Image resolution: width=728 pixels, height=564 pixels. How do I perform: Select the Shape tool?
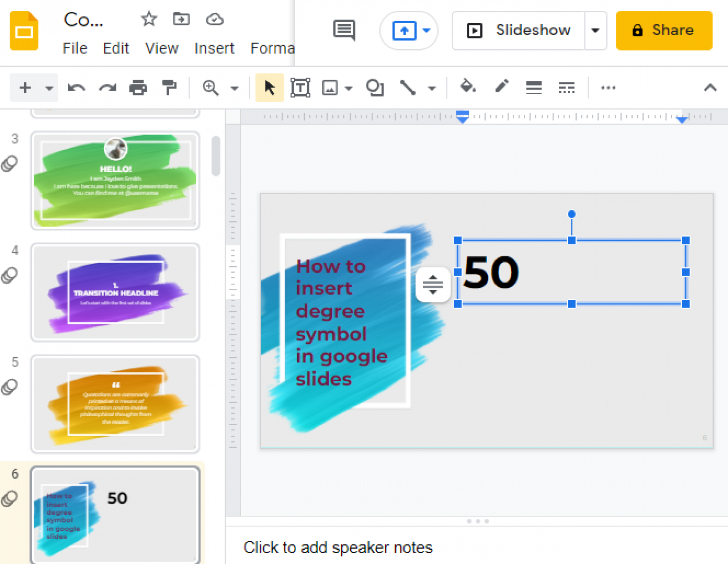coord(375,88)
